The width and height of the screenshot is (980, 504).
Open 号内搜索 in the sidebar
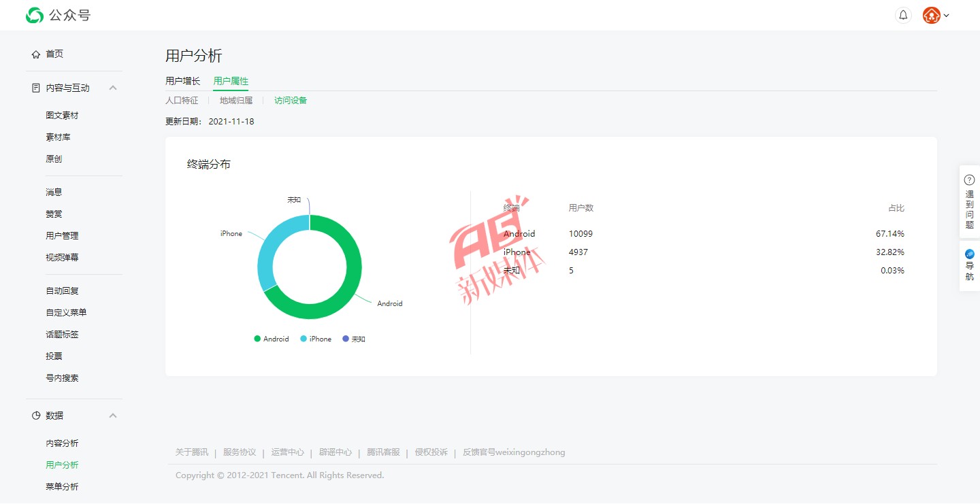coord(62,378)
